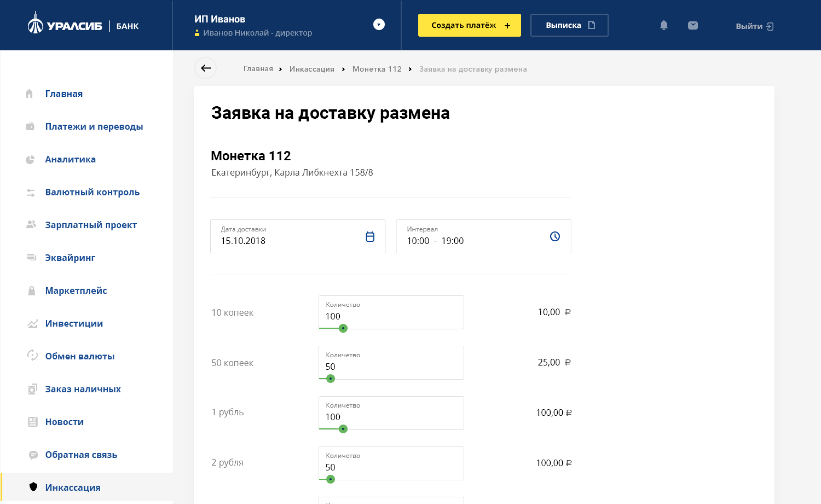Click the interval clock icon
Viewport: 821px width, 504px height.
(x=555, y=236)
